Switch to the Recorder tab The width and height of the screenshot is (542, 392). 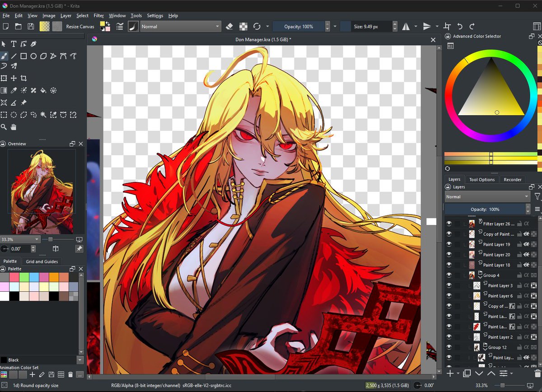[x=512, y=179]
